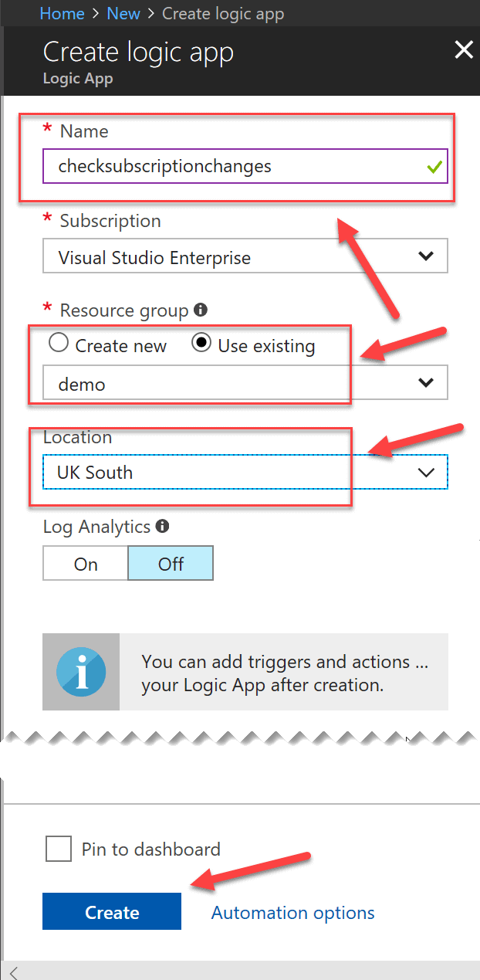The image size is (480, 980).
Task: Choose the Use existing radio button
Action: pos(202,344)
